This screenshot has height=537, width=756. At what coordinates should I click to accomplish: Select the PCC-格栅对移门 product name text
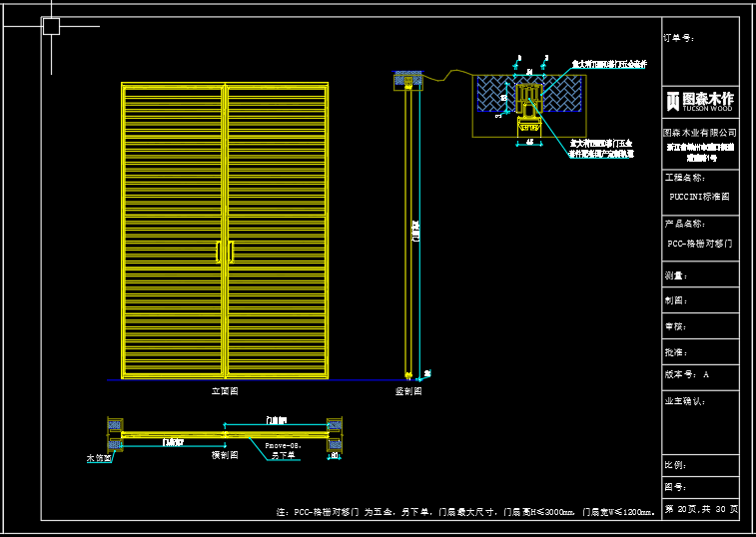(x=699, y=243)
